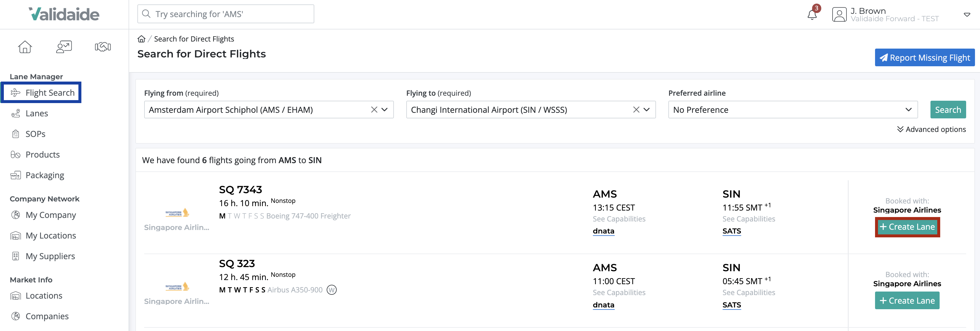
Task: Clear the Flying from airport field
Action: tap(374, 110)
